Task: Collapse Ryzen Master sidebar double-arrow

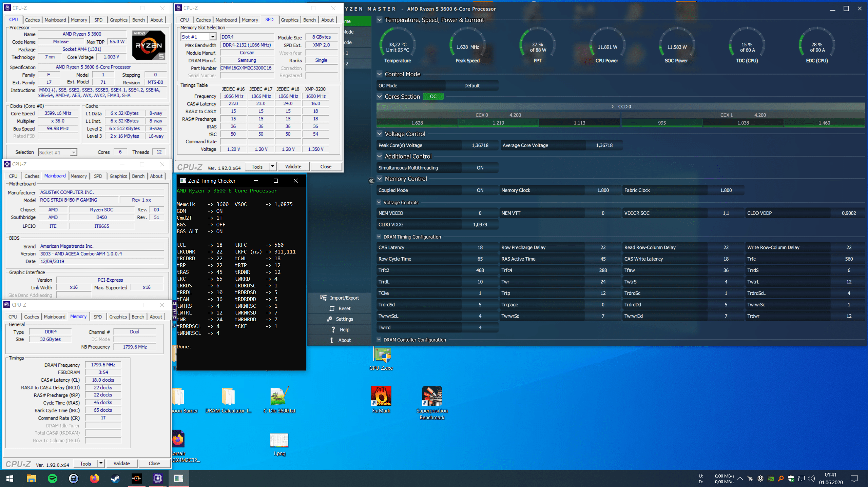Action: (x=371, y=181)
